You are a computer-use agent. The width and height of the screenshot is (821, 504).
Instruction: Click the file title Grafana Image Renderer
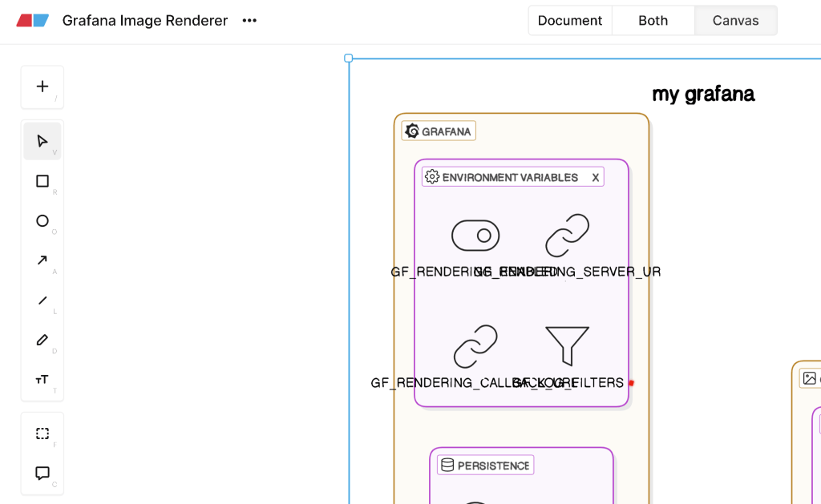145,20
